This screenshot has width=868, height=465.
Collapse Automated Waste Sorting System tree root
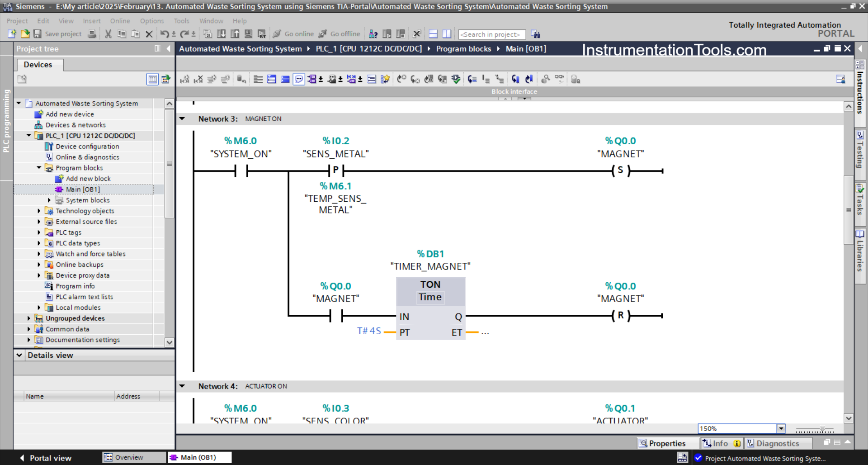[x=19, y=103]
